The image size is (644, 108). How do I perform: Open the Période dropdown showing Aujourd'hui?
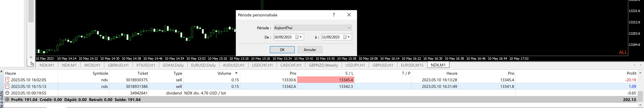(313, 28)
